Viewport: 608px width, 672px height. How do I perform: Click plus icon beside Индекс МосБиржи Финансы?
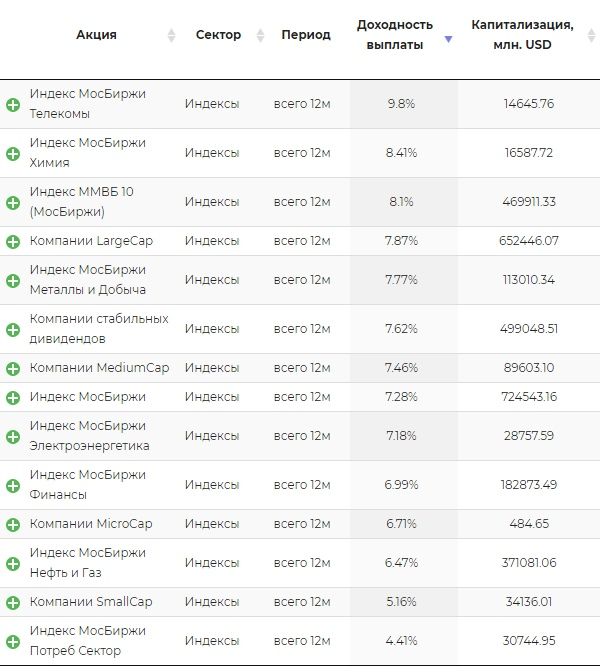pyautogui.click(x=13, y=485)
